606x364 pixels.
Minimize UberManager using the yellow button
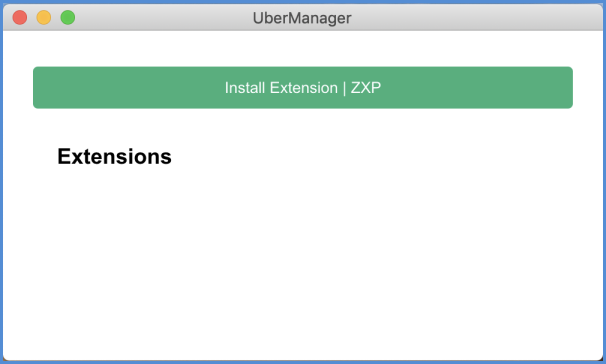(x=44, y=18)
